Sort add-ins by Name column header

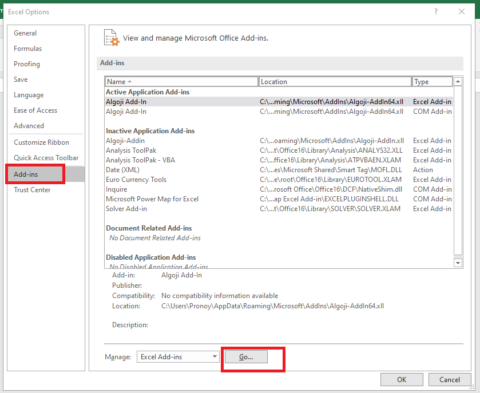pos(181,82)
